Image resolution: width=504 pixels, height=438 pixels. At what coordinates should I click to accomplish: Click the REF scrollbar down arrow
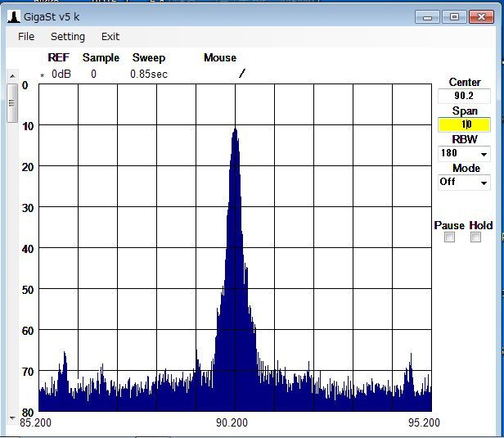coord(12,418)
